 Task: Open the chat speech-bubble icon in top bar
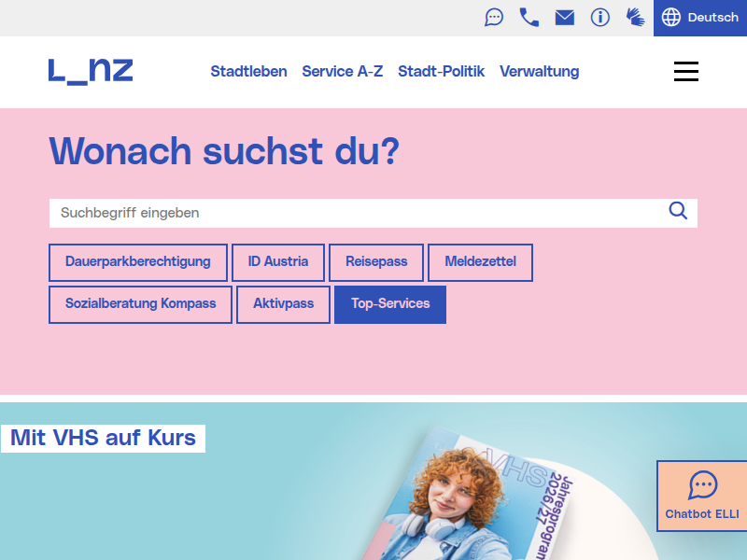[x=494, y=18]
